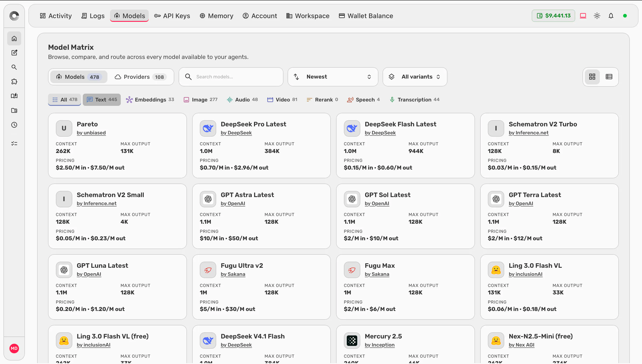Open the 'by unbiased' provider link
Screen dimensions: 642x364
(91, 133)
